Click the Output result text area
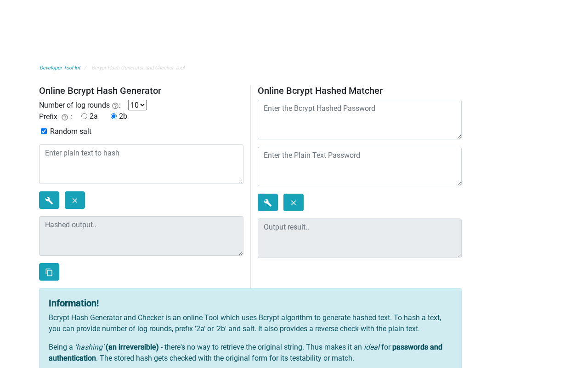588x368 pixels. pos(359,238)
